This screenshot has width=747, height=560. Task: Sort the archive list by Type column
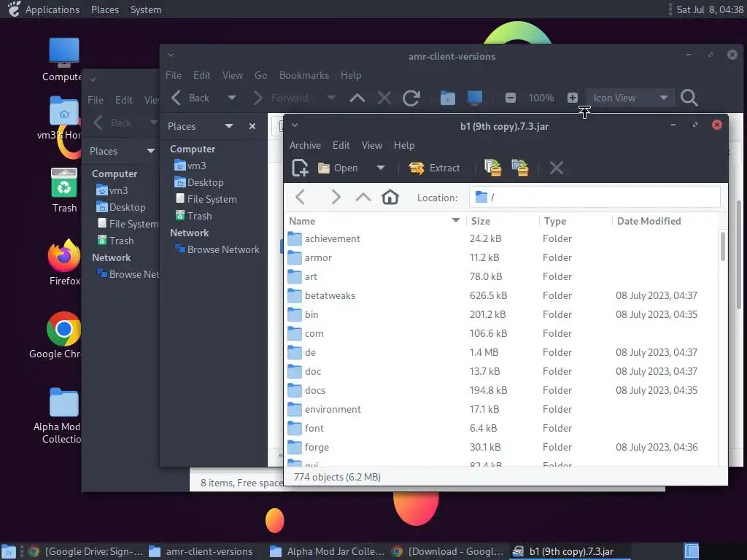coord(576,221)
